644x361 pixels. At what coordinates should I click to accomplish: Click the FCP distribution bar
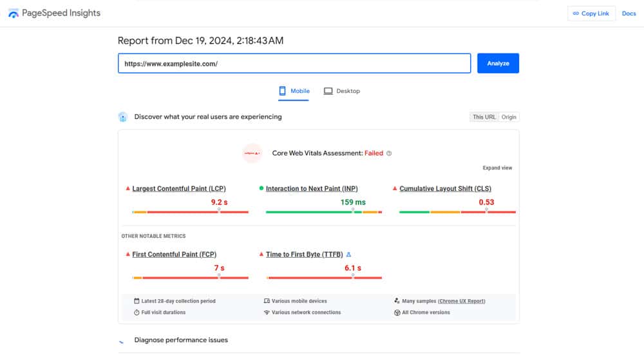click(190, 278)
